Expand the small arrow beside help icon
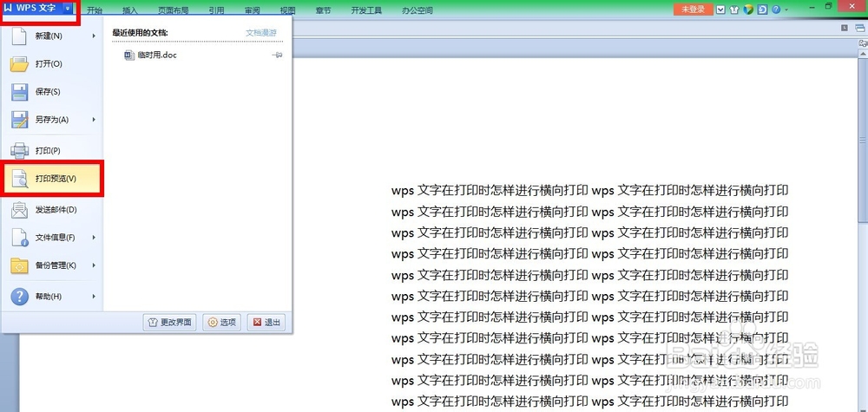 [x=786, y=10]
